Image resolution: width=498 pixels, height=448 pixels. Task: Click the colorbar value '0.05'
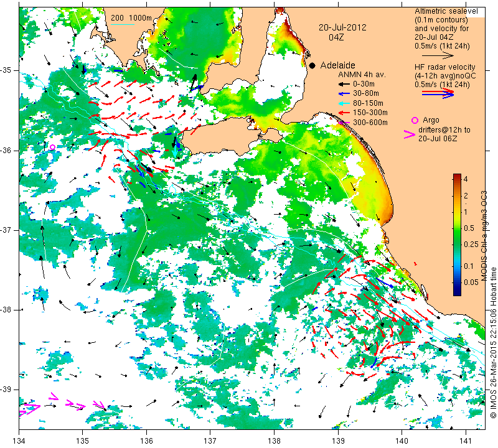471,282
